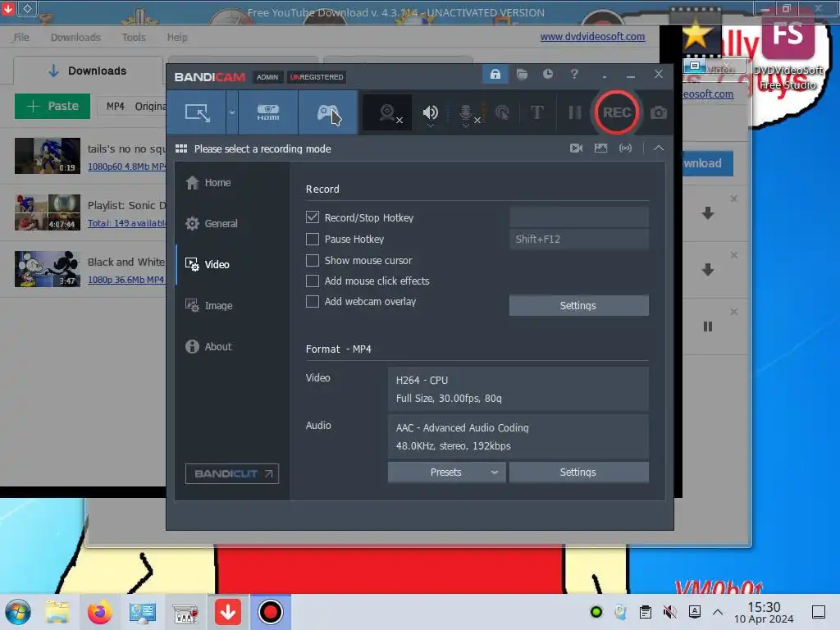
Task: Open Tools menu in YouTube Download
Action: tap(134, 38)
